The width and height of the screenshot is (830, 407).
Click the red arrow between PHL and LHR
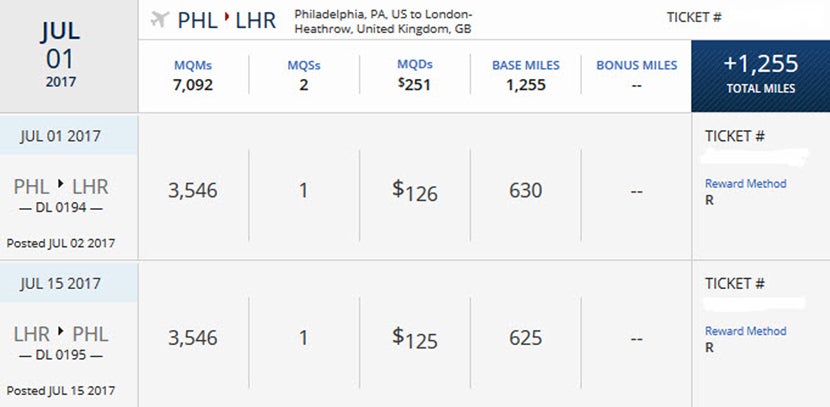(x=227, y=16)
